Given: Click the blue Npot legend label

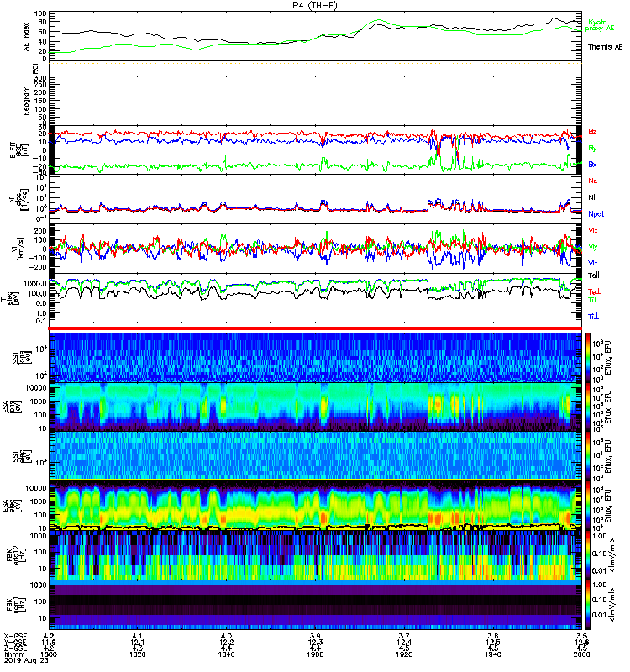Looking at the screenshot, I should (596, 214).
